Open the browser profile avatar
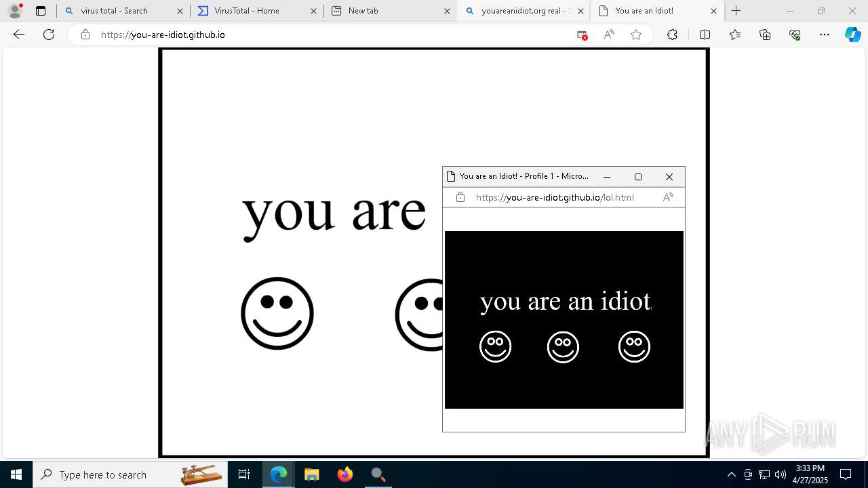 tap(15, 11)
